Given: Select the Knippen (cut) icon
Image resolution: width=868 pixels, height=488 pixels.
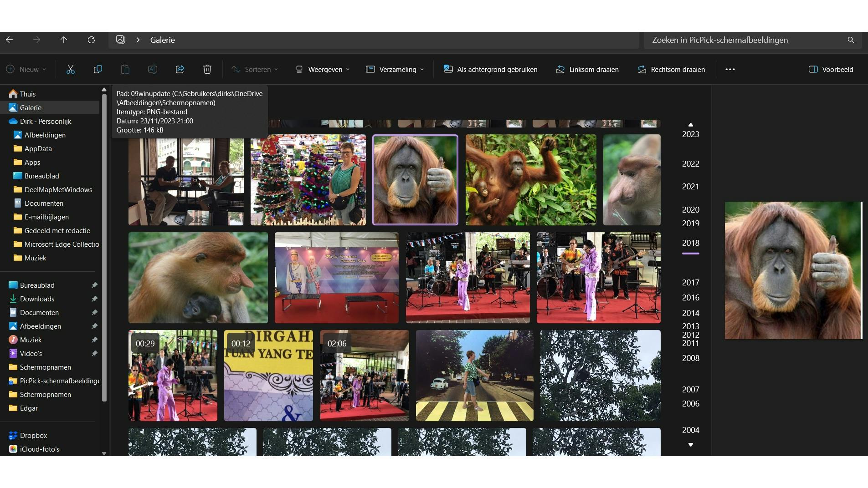Looking at the screenshot, I should 70,69.
